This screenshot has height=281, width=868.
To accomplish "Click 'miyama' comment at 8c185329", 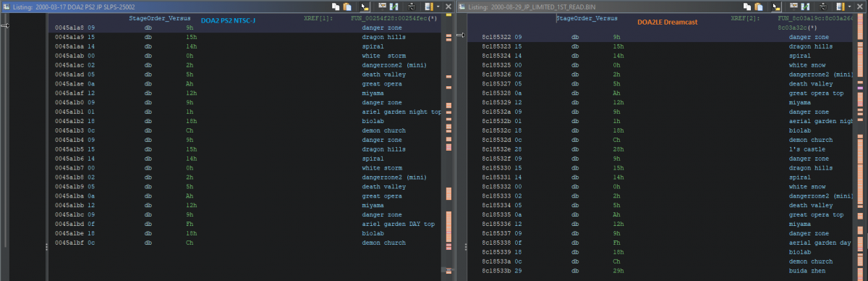I will pos(800,102).
